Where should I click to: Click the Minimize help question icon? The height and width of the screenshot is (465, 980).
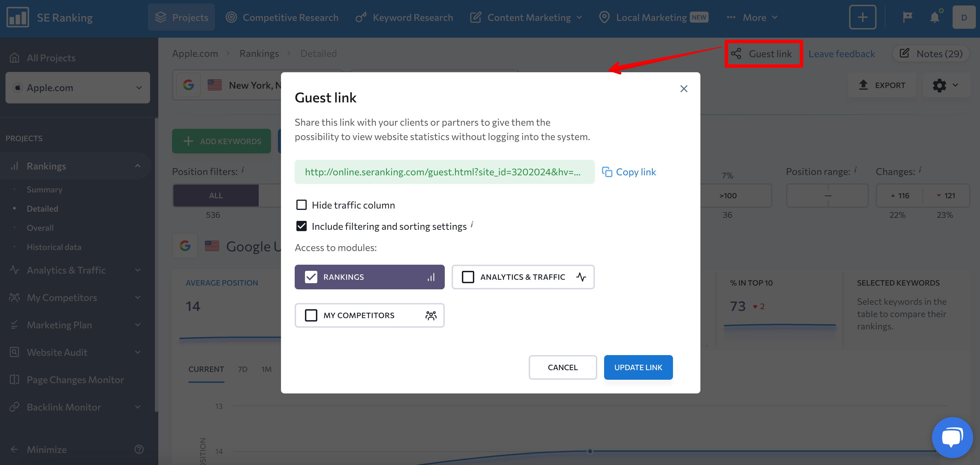pyautogui.click(x=139, y=449)
